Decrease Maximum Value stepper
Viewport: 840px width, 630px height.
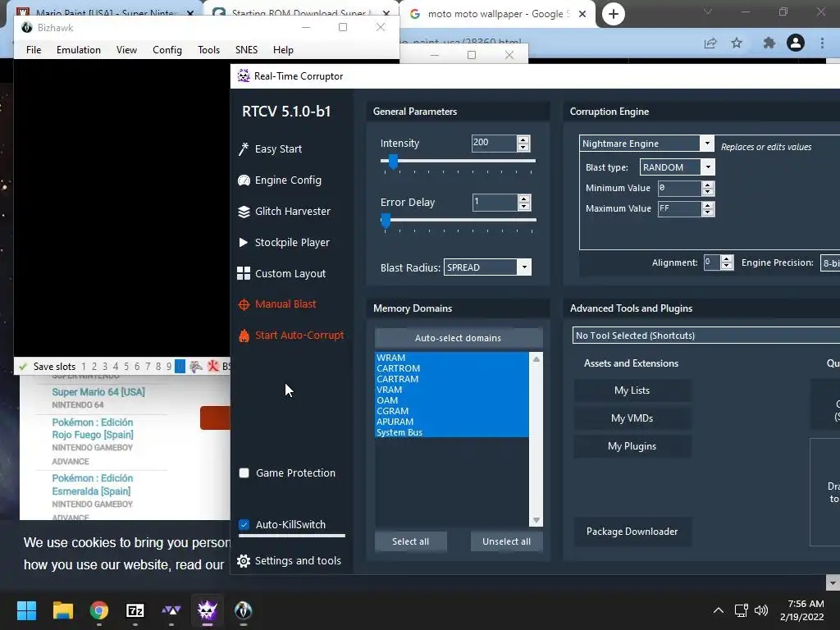coord(708,212)
